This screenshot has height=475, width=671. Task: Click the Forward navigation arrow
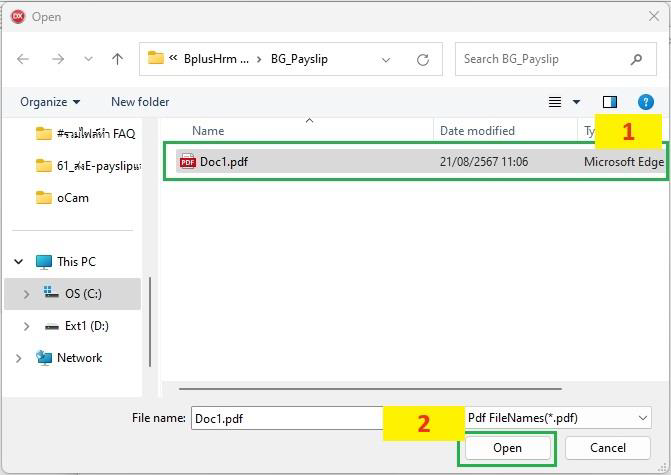[58, 59]
